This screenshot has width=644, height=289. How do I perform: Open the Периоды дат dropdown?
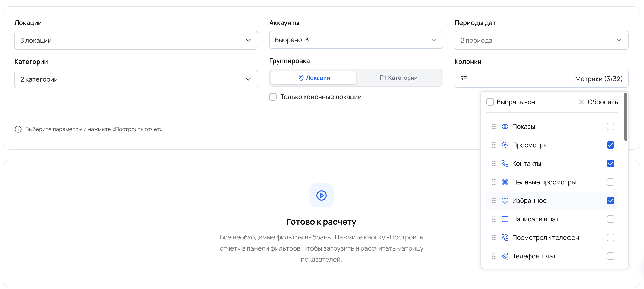click(541, 40)
